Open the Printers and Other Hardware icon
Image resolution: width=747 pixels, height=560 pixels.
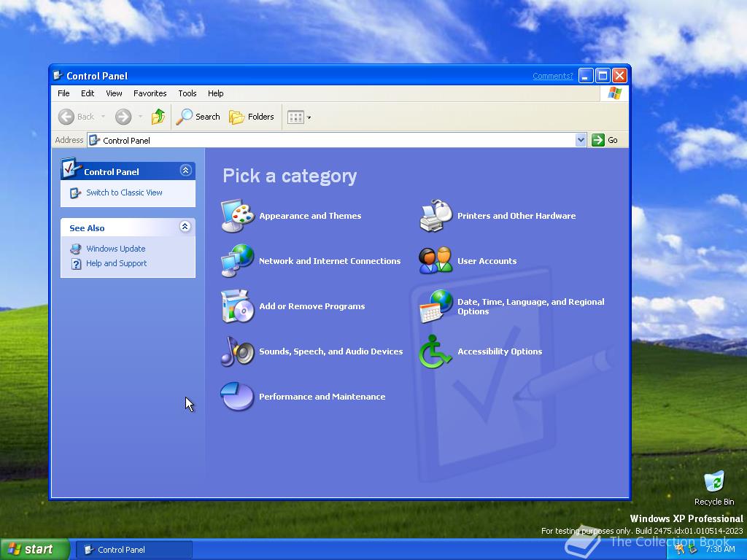point(436,216)
